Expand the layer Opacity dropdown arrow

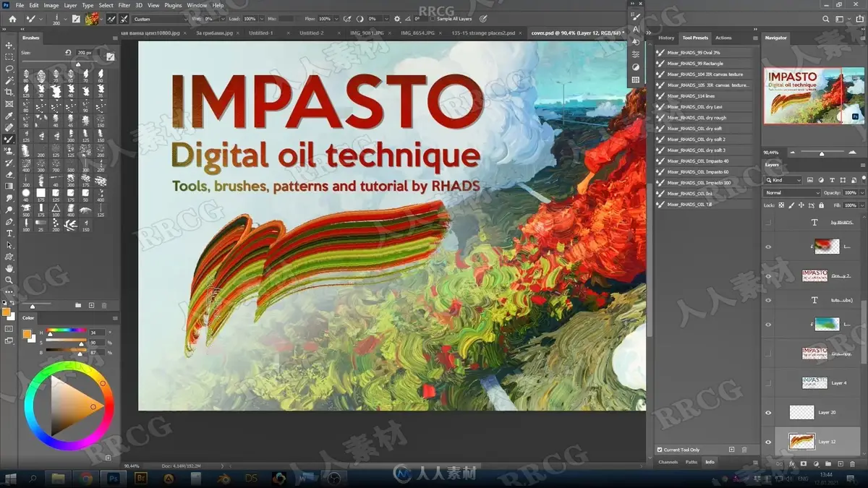tap(861, 193)
